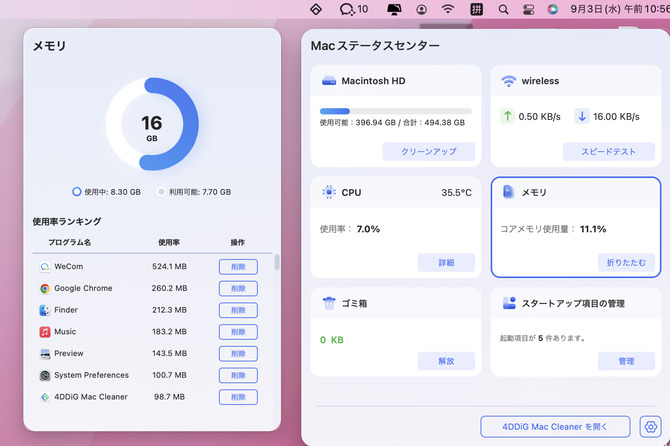
Task: Click the WeCom app icon in ranking
Action: tap(44, 267)
